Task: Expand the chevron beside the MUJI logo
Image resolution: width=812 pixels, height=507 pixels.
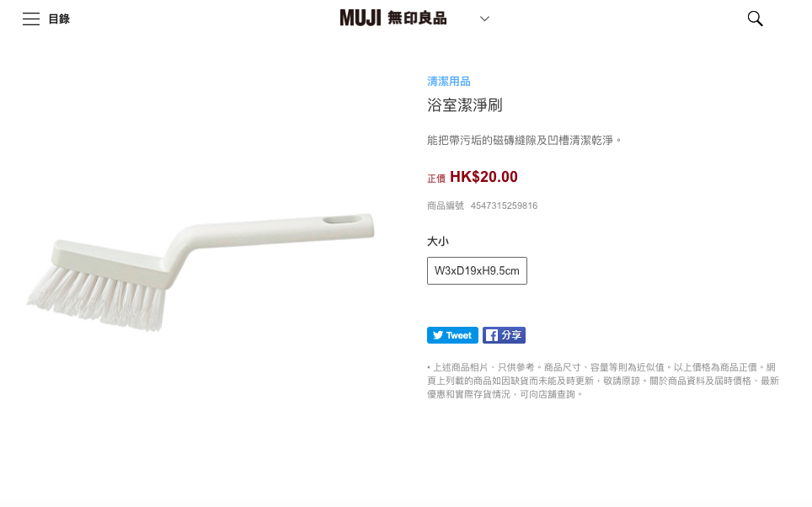Action: coord(484,19)
